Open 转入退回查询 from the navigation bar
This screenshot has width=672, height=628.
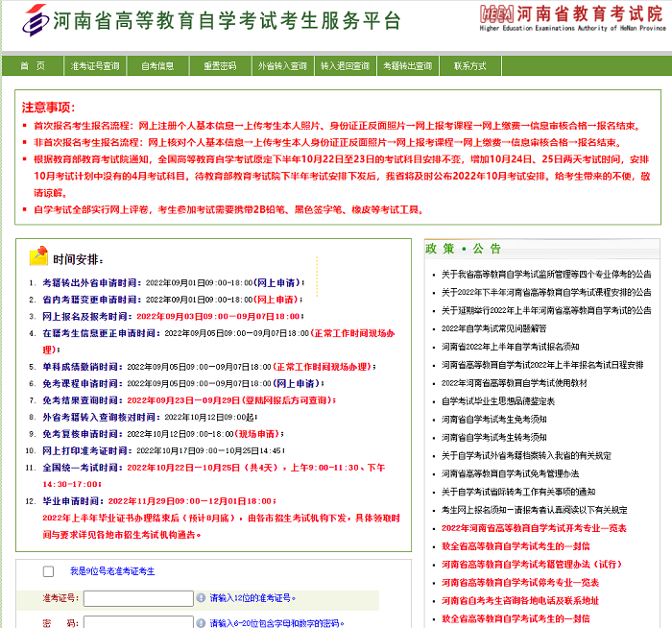click(x=345, y=66)
